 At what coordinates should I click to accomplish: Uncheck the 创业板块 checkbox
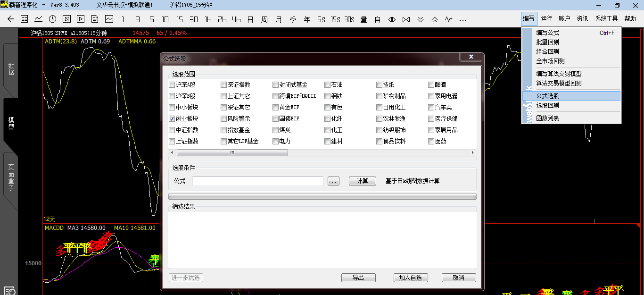pos(172,119)
